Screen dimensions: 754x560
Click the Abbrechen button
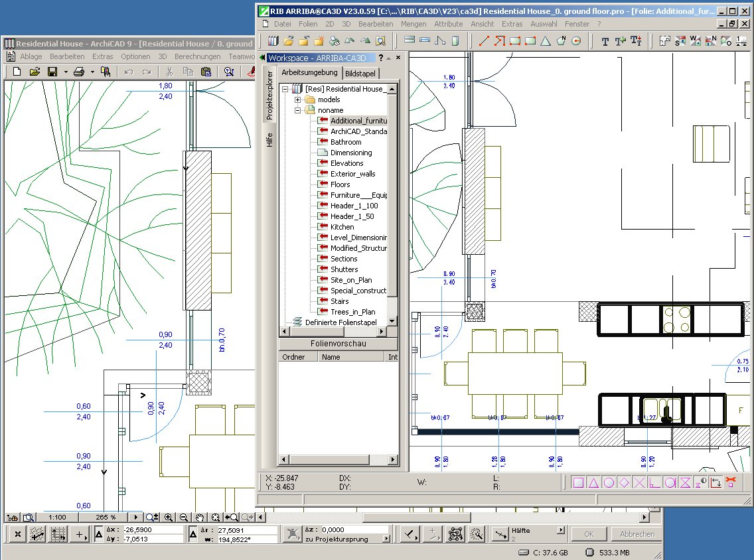pyautogui.click(x=637, y=534)
